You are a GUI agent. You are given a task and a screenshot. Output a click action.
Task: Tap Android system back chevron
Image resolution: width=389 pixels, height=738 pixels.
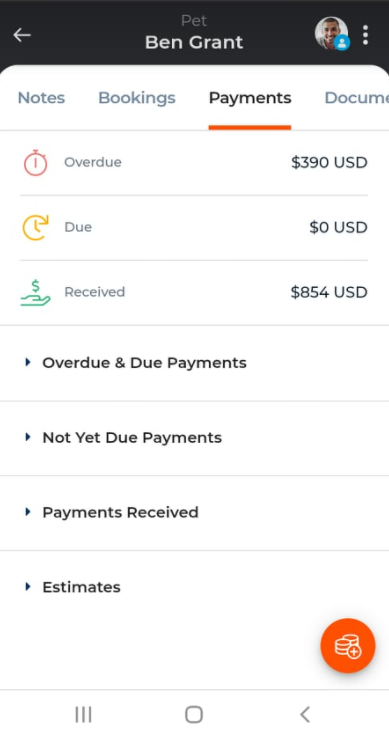pos(305,714)
